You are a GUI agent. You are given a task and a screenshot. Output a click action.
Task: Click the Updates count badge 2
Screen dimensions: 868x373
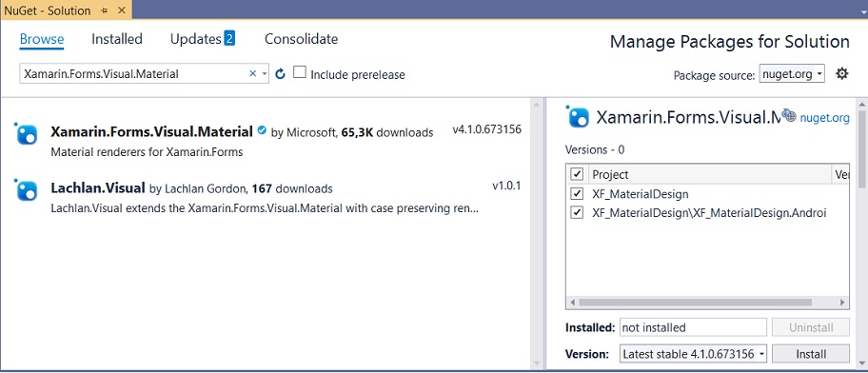(x=229, y=38)
